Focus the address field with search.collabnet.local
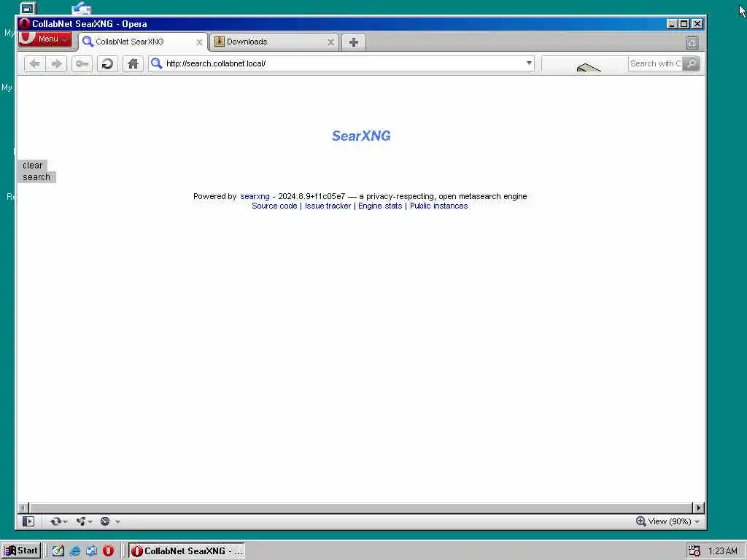The width and height of the screenshot is (747, 560). tap(343, 63)
